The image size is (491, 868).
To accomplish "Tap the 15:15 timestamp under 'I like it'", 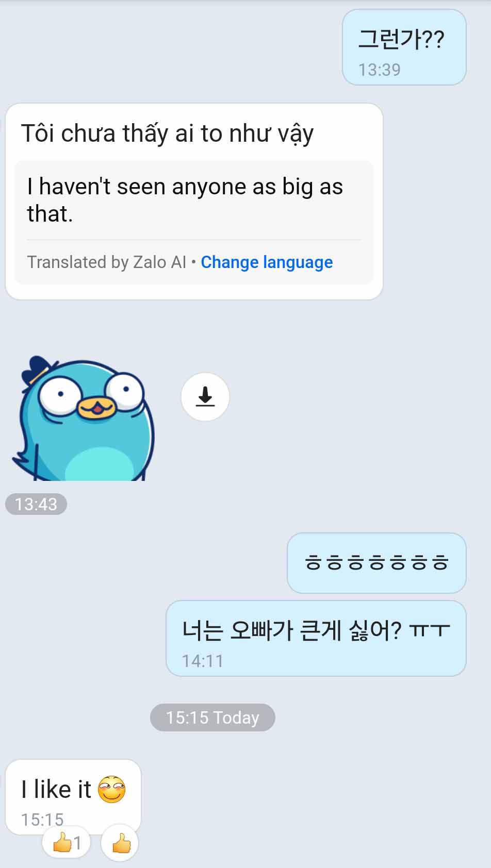I will coord(42,819).
